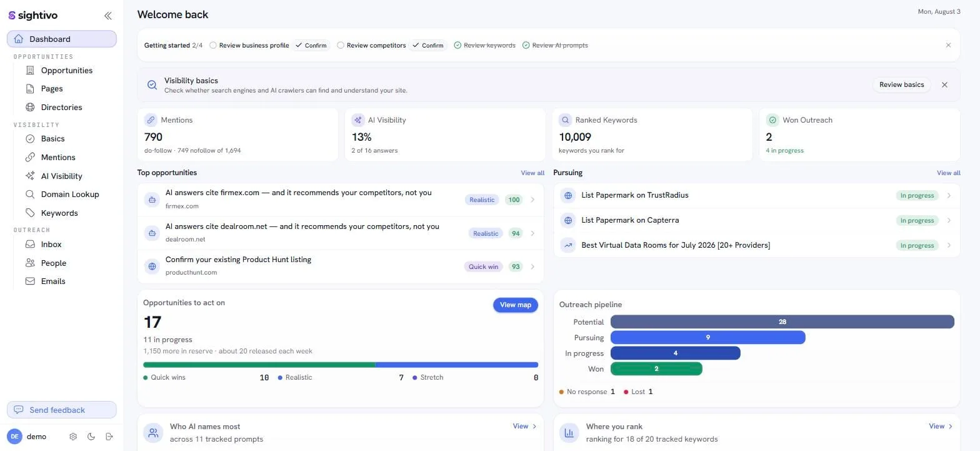Expand the dealroom.net opportunity chevron

532,233
